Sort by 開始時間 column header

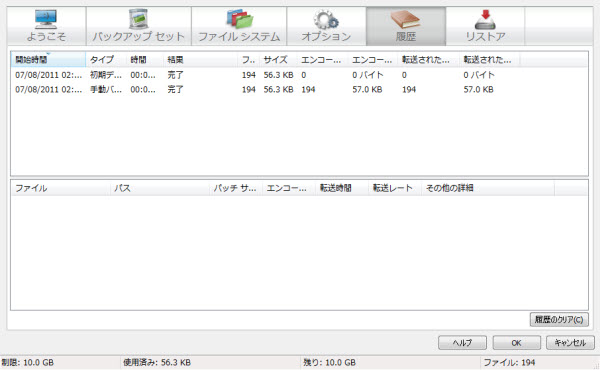click(x=48, y=60)
